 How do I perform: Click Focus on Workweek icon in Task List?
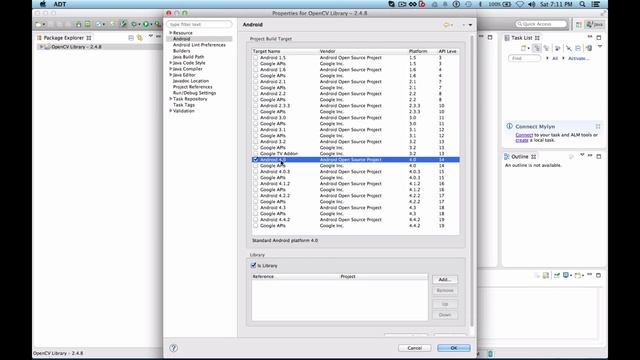(x=558, y=48)
